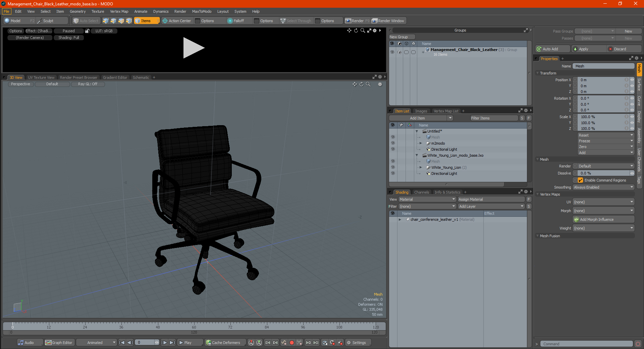Open the Falloff tool

[x=236, y=21]
